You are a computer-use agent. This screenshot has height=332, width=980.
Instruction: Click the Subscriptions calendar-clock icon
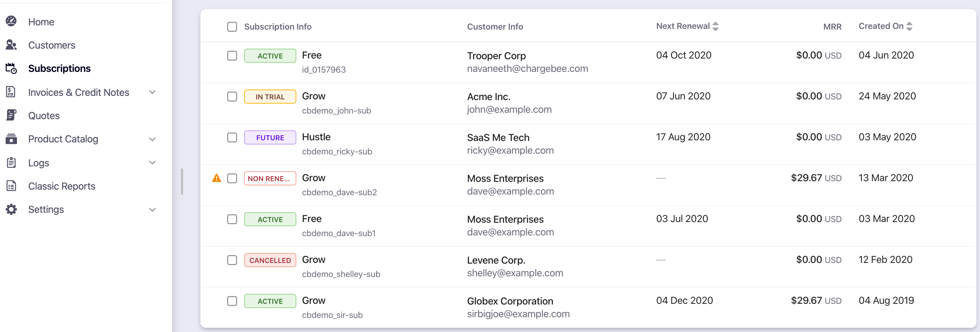click(x=11, y=68)
